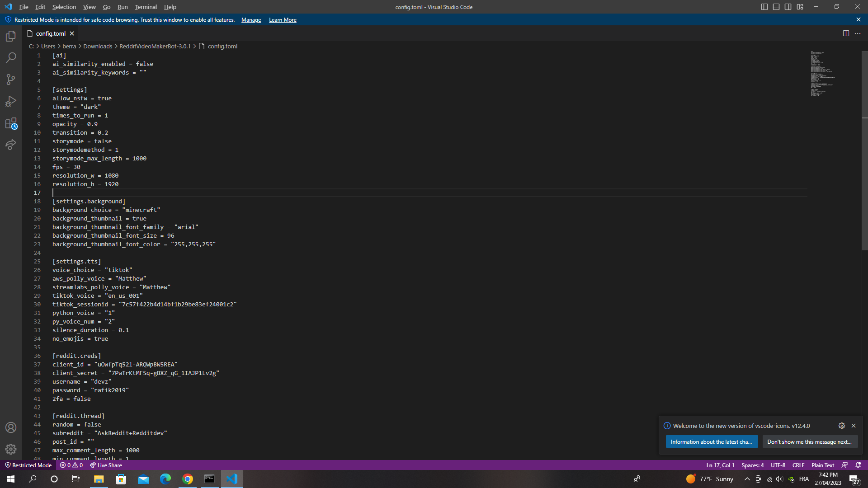Viewport: 868px width, 488px height.
Task: Open the Terminal menu
Action: pyautogui.click(x=146, y=7)
